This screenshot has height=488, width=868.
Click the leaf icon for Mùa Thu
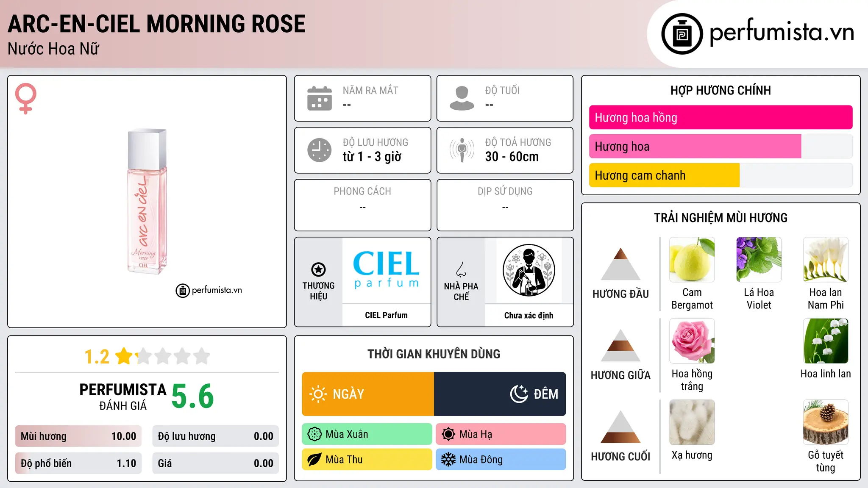[x=314, y=460]
